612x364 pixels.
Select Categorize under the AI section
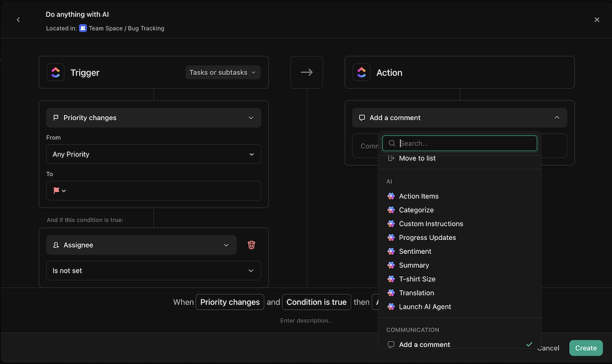click(x=416, y=210)
